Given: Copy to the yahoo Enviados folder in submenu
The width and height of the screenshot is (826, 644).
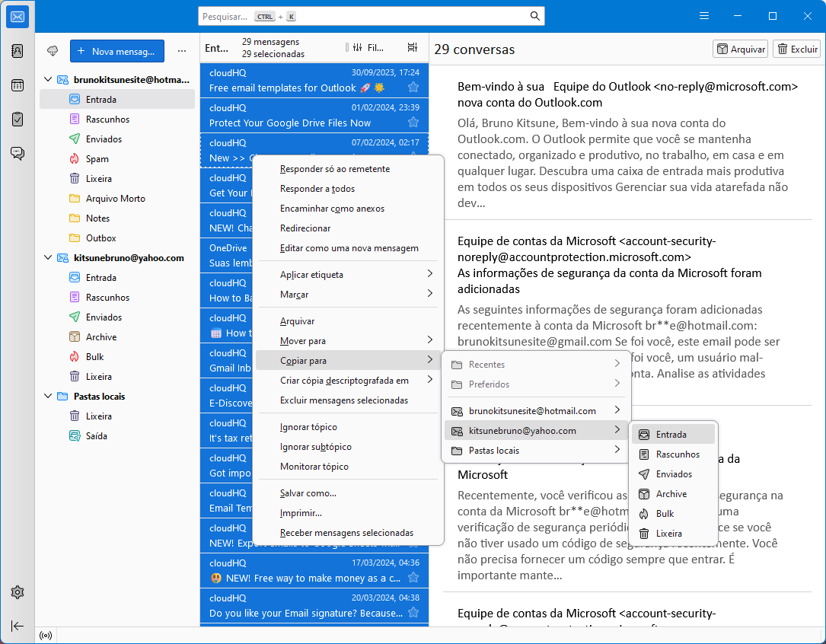Looking at the screenshot, I should (x=673, y=474).
